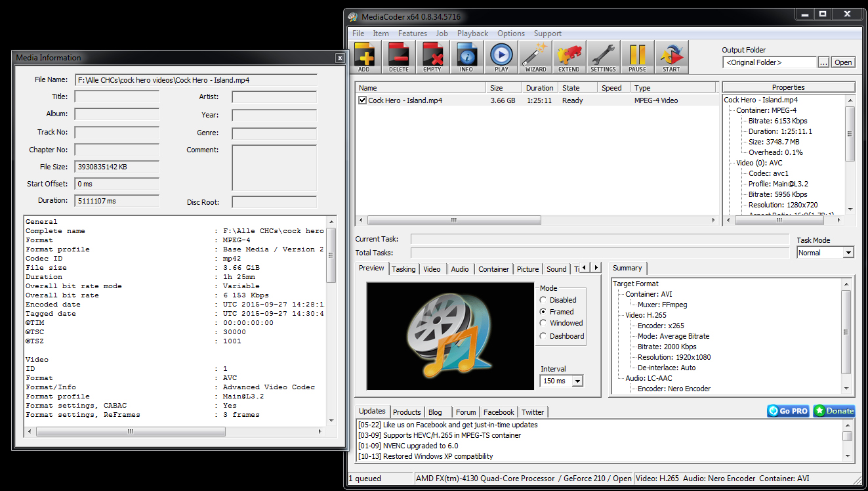Screen dimensions: 868x491
Task: Switch to the Facebook tab
Action: click(x=499, y=412)
